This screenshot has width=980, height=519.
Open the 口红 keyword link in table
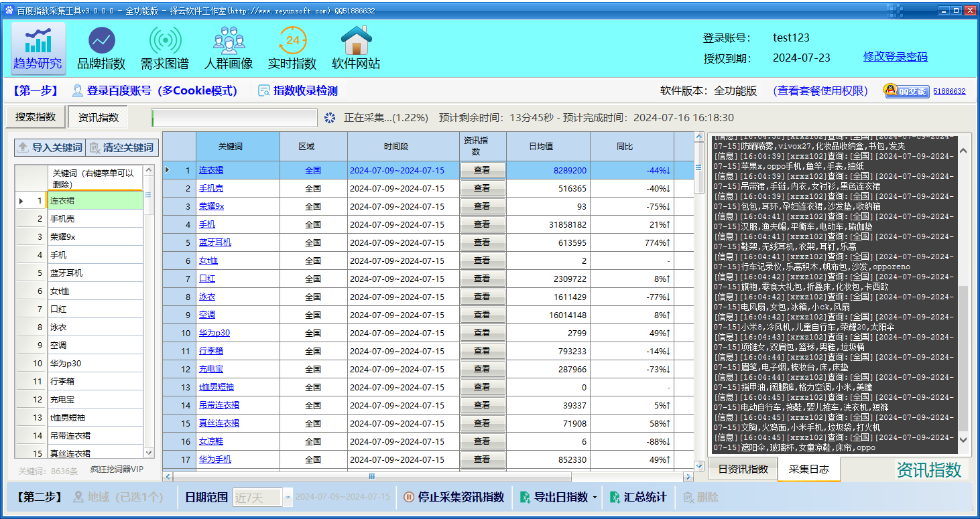207,279
